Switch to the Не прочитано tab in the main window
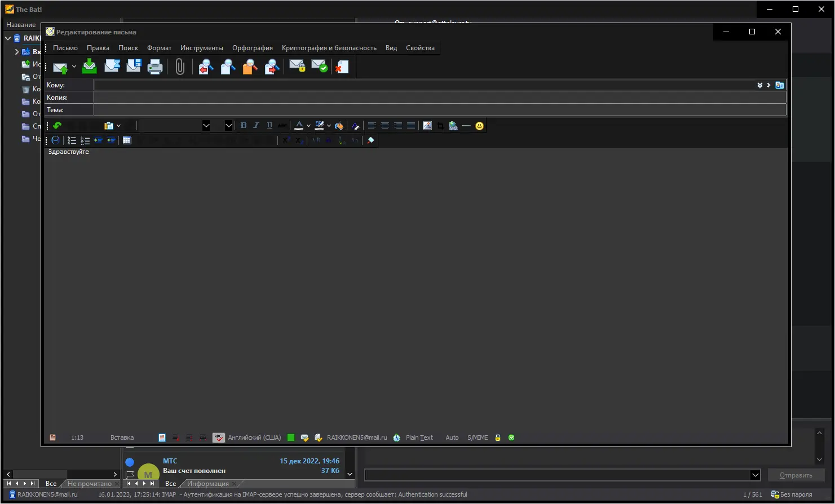Image resolution: width=835 pixels, height=504 pixels. coord(90,484)
